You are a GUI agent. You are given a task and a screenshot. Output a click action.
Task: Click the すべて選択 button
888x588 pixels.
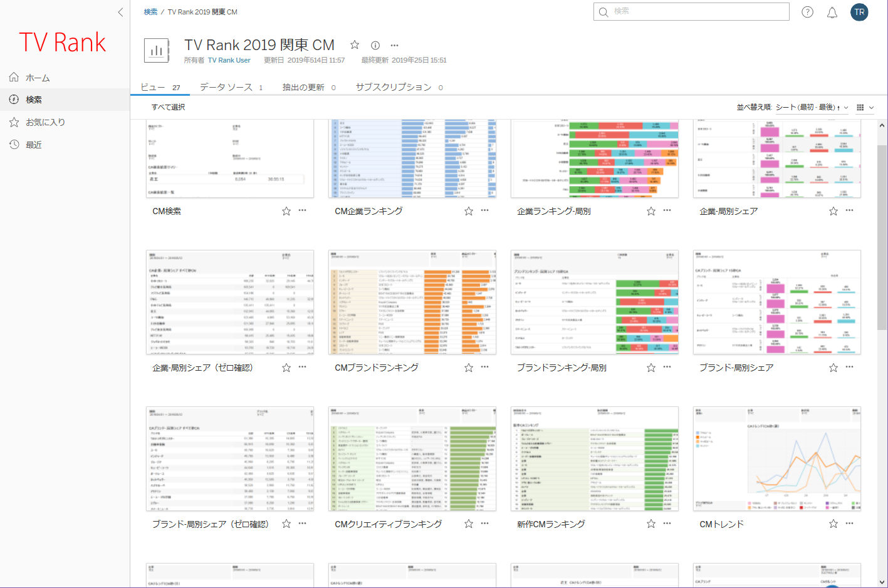pos(168,107)
